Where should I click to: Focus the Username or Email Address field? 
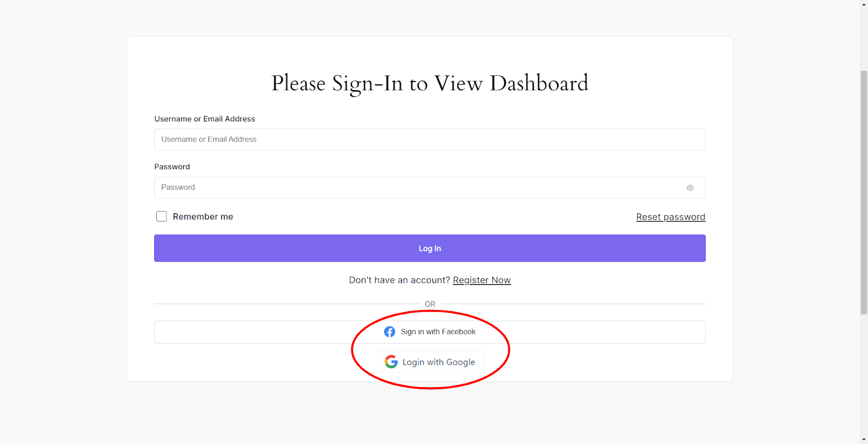click(430, 139)
